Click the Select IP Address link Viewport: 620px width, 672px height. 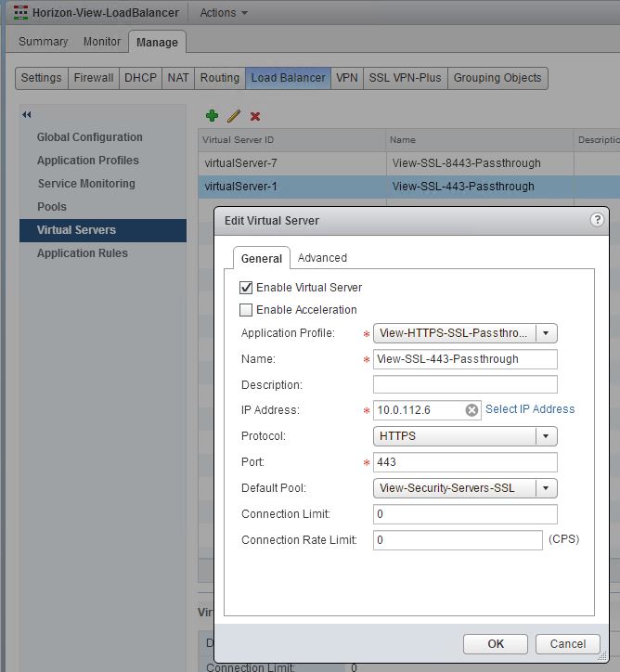click(530, 409)
